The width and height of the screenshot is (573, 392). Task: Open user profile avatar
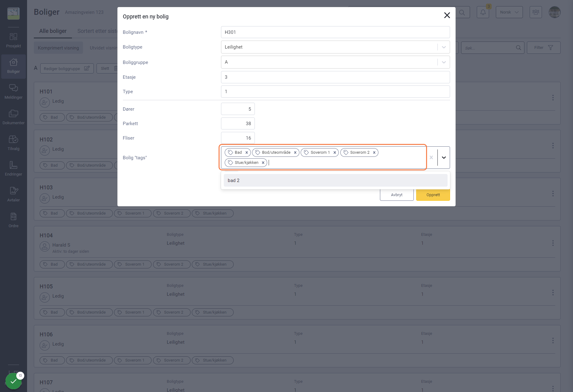point(555,12)
